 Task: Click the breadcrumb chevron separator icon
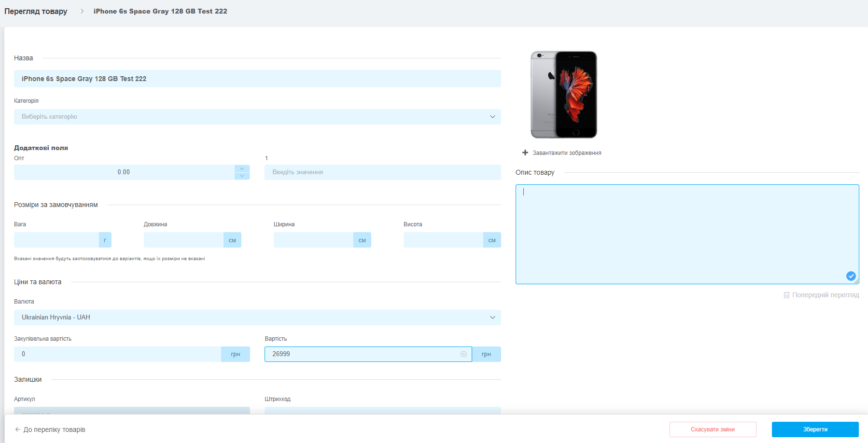(x=82, y=11)
